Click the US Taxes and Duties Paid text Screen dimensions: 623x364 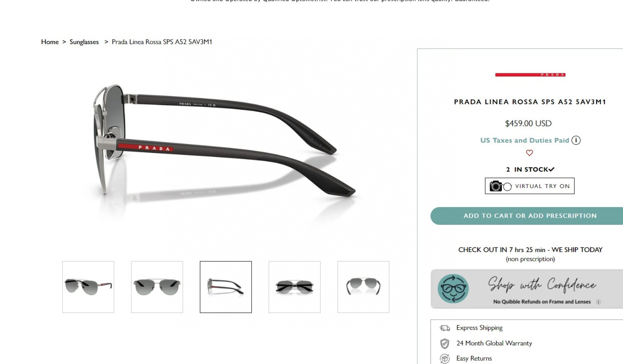click(x=525, y=140)
